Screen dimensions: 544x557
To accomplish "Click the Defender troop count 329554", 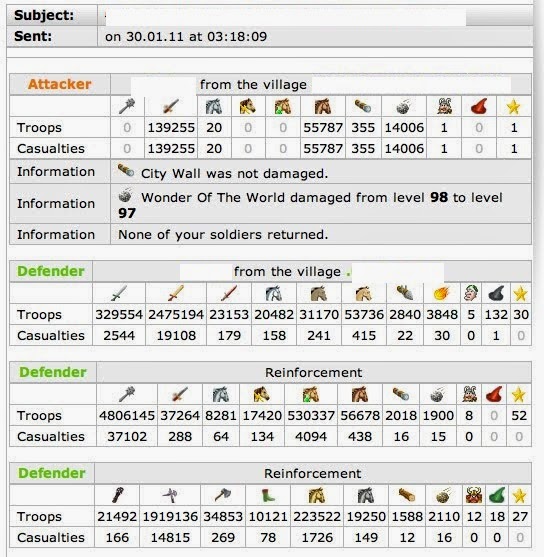I will [x=119, y=315].
